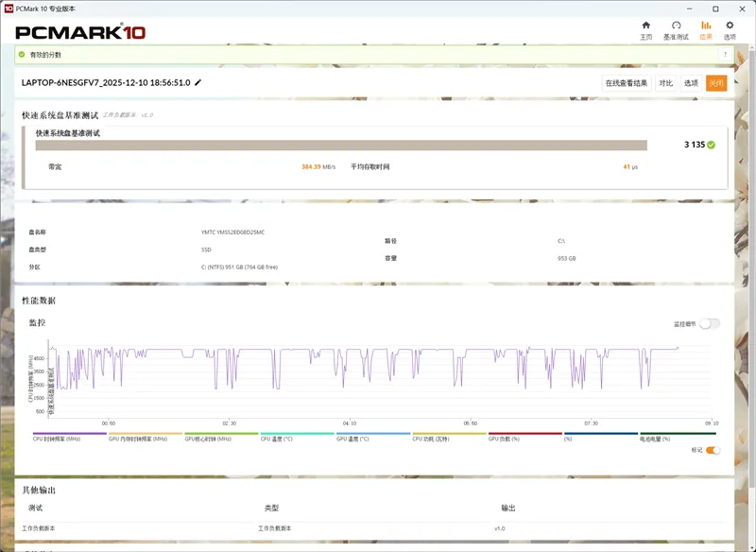Viewport: 756px width, 552px height.
Task: Click inside the CPU clock monitoring graph
Action: pyautogui.click(x=378, y=378)
